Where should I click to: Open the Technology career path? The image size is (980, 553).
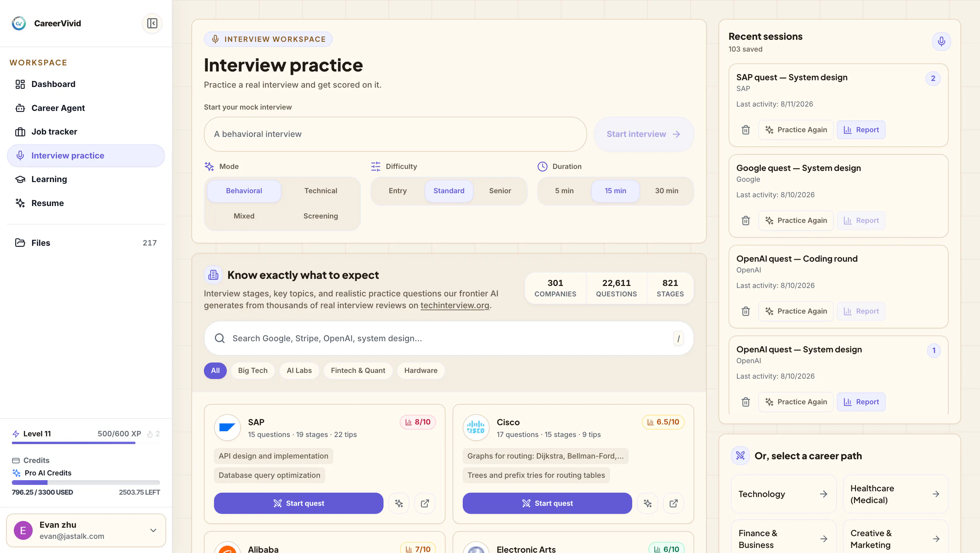click(x=783, y=494)
